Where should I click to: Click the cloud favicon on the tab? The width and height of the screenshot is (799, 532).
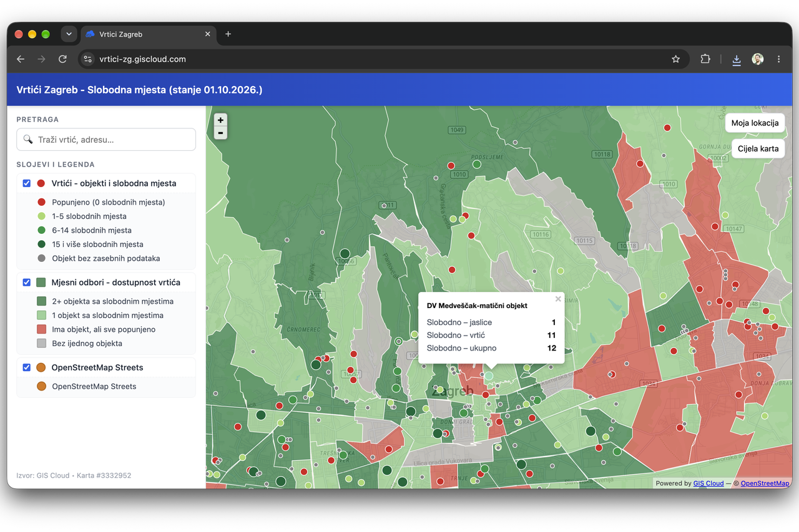click(x=90, y=34)
